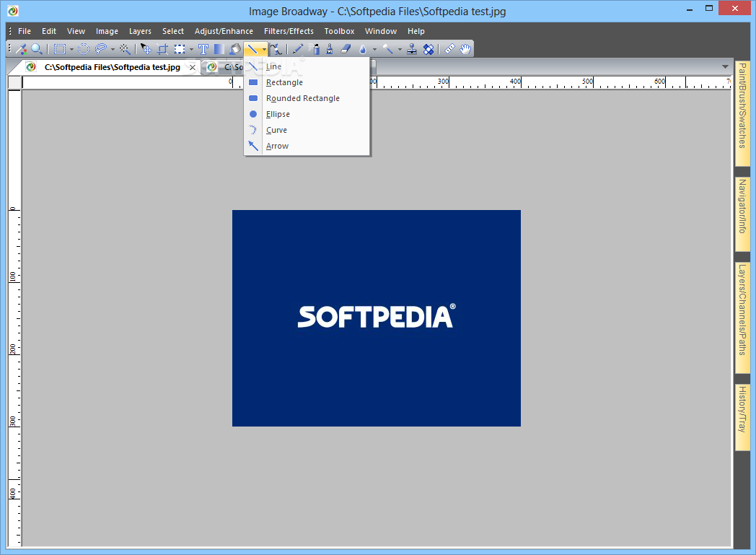Screen dimensions: 756x555
Task: Open the Layers menu
Action: (x=140, y=31)
